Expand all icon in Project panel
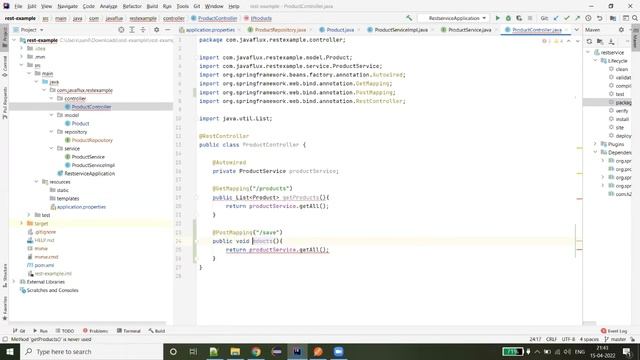The width and height of the screenshot is (640, 360). tap(132, 30)
